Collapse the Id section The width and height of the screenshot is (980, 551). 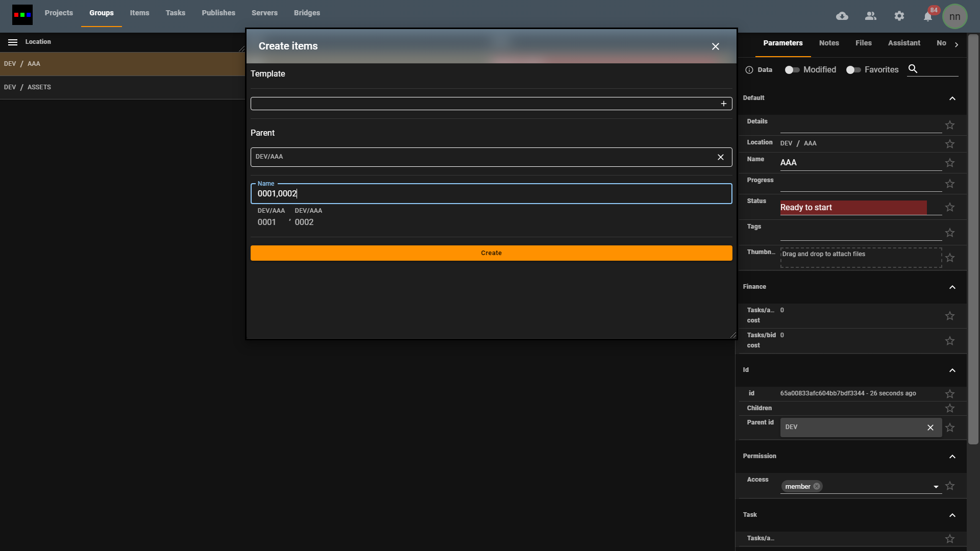pos(952,370)
